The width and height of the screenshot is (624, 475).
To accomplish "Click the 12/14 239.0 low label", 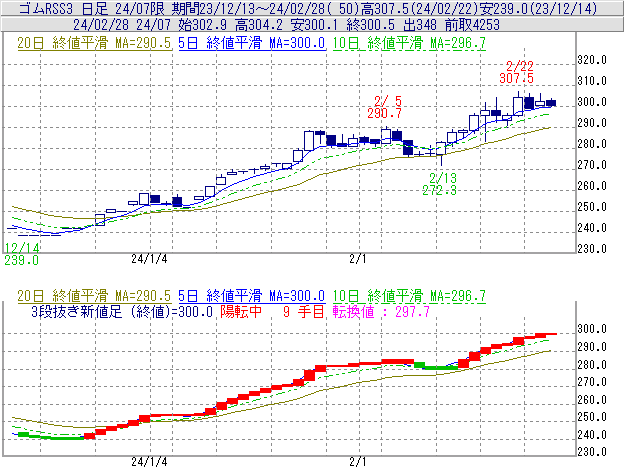I will pyautogui.click(x=22, y=254).
